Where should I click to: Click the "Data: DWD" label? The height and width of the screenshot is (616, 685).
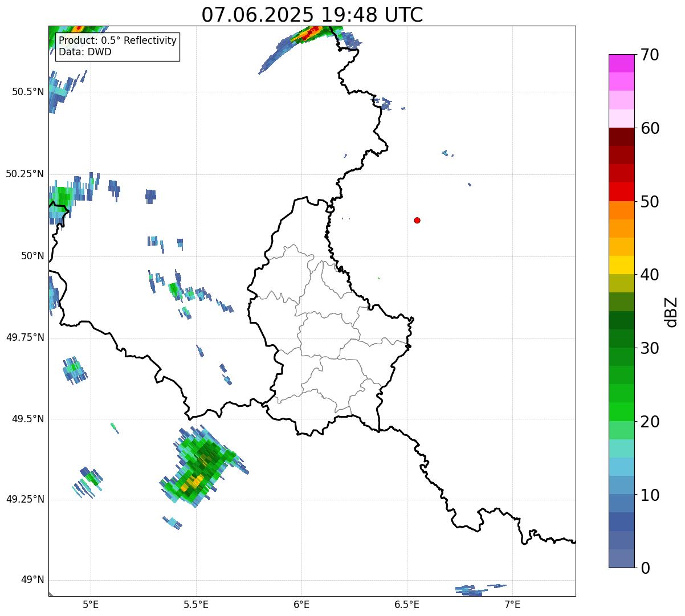85,52
